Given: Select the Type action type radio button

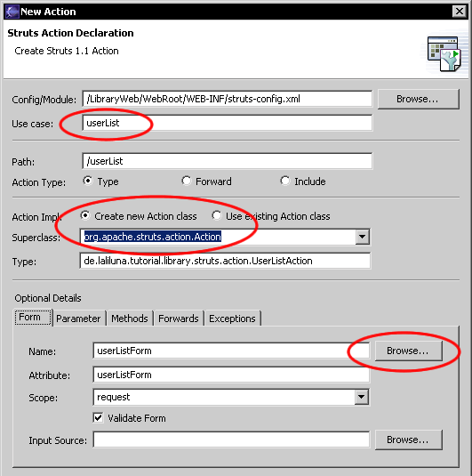Looking at the screenshot, I should coord(88,181).
